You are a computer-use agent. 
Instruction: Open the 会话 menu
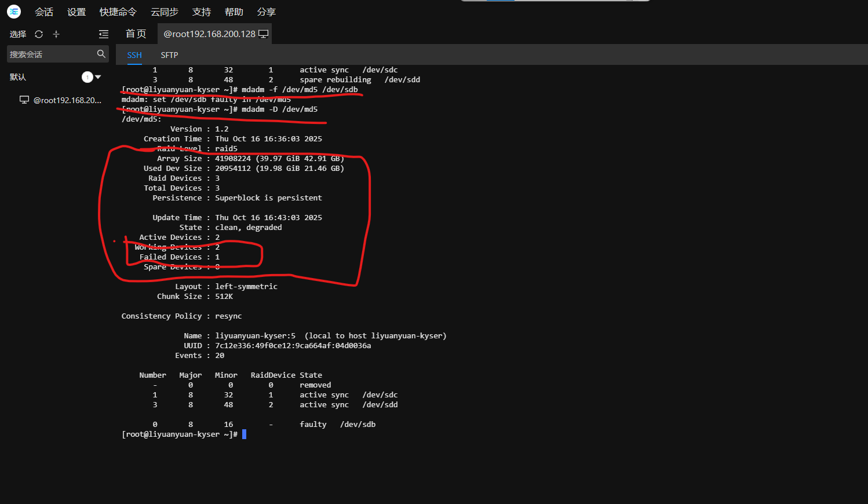(x=44, y=12)
